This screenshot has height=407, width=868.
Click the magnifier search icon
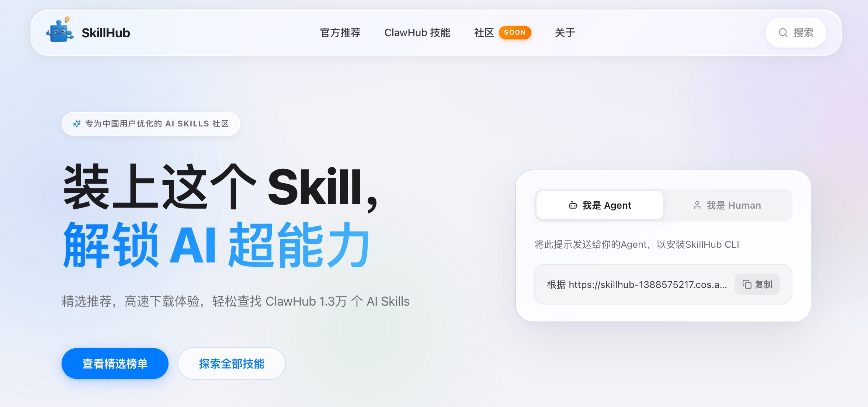pos(783,33)
